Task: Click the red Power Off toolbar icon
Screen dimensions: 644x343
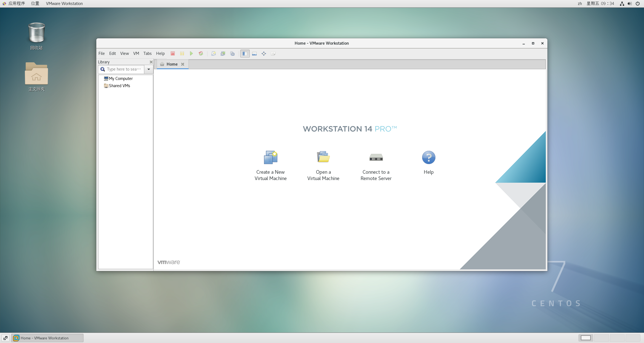Action: tap(173, 53)
